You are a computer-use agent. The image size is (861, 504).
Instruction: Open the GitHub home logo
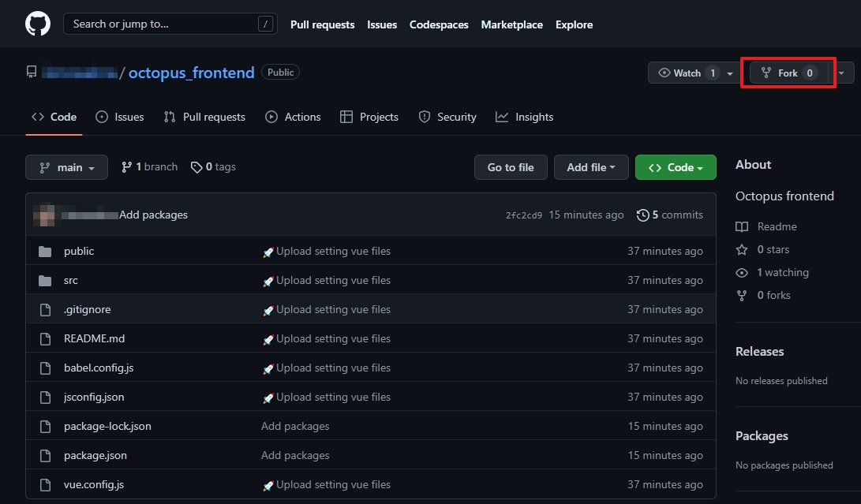click(38, 24)
